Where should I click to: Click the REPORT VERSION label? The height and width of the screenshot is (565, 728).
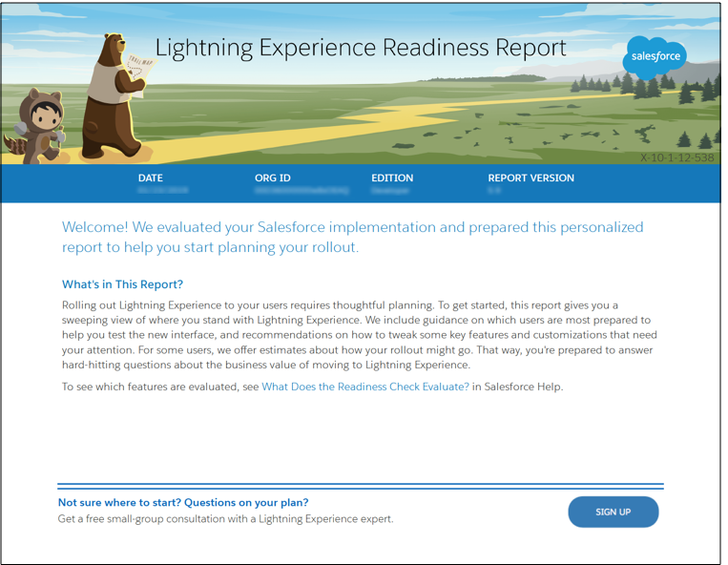point(531,178)
